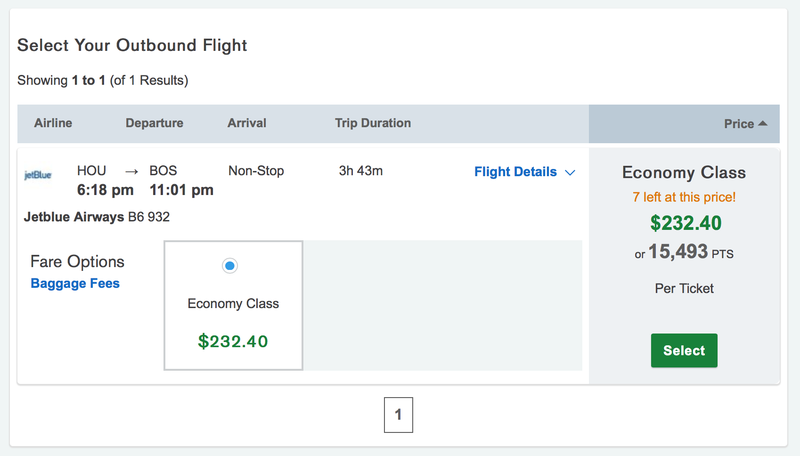Click the 7 left at this price notice
800x456 pixels.
coord(684,197)
